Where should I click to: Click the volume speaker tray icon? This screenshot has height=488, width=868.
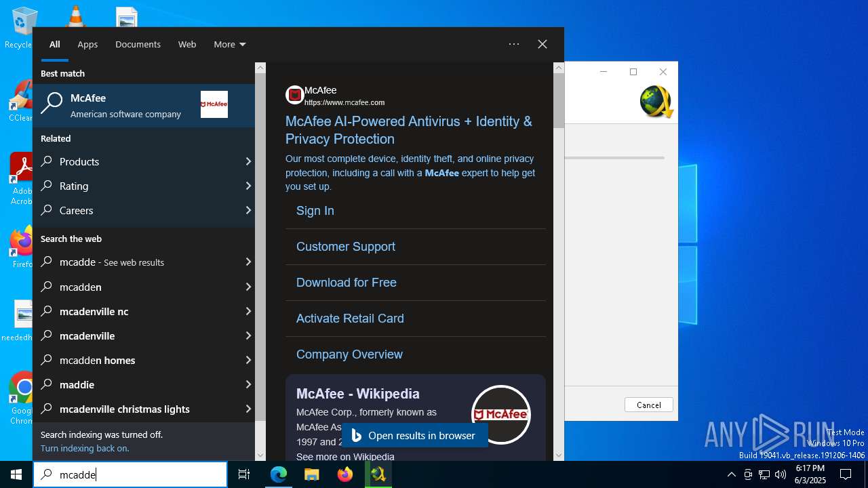pyautogui.click(x=781, y=474)
